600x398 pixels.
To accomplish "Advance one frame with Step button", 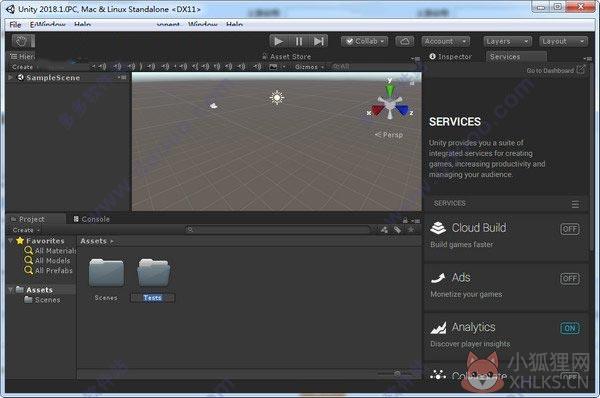I will coord(318,41).
